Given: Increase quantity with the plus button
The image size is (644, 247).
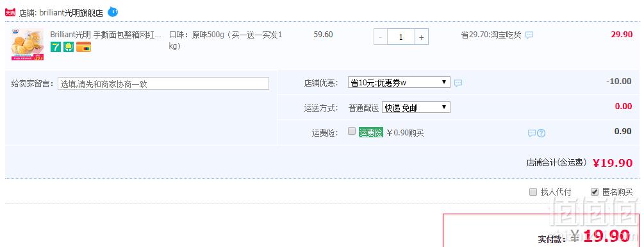Looking at the screenshot, I should (422, 37).
